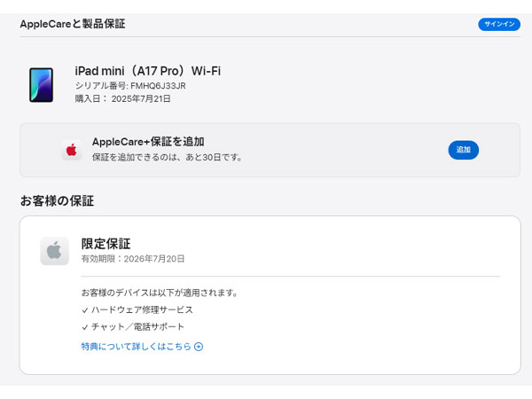The height and width of the screenshot is (399, 532).
Task: Open the 特典について詳しくはこちら link
Action: click(136, 347)
